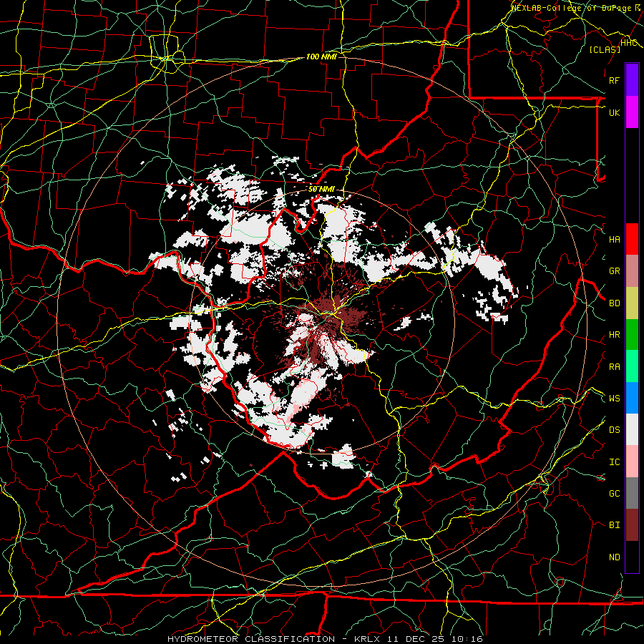The image size is (644, 644).
Task: Click the DS legend label
Action: (615, 430)
